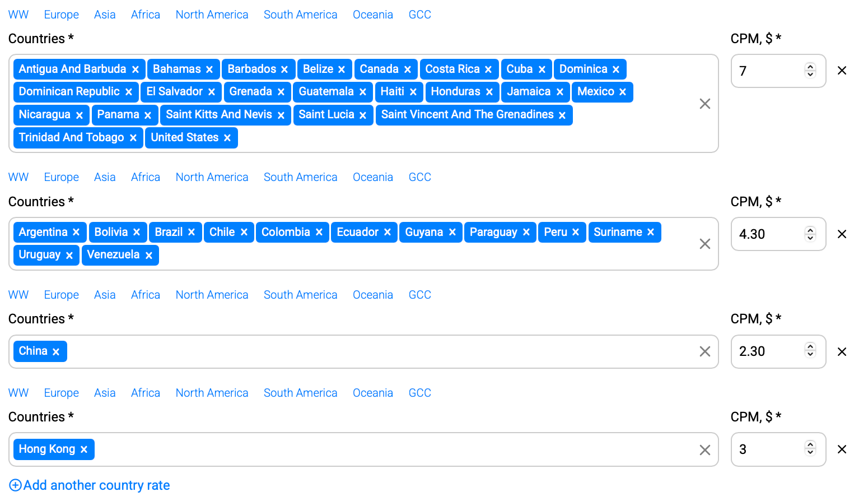Click Add another country rate
868x501 pixels.
pos(90,485)
